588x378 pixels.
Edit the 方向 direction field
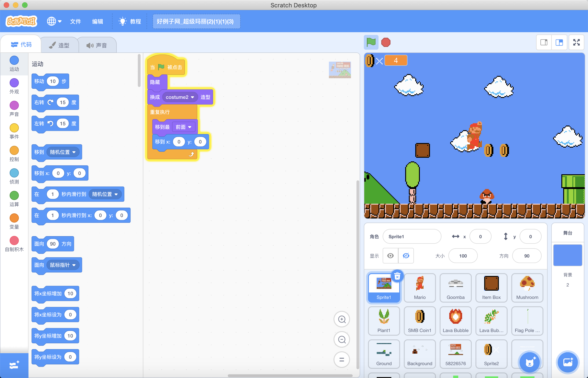pos(526,256)
